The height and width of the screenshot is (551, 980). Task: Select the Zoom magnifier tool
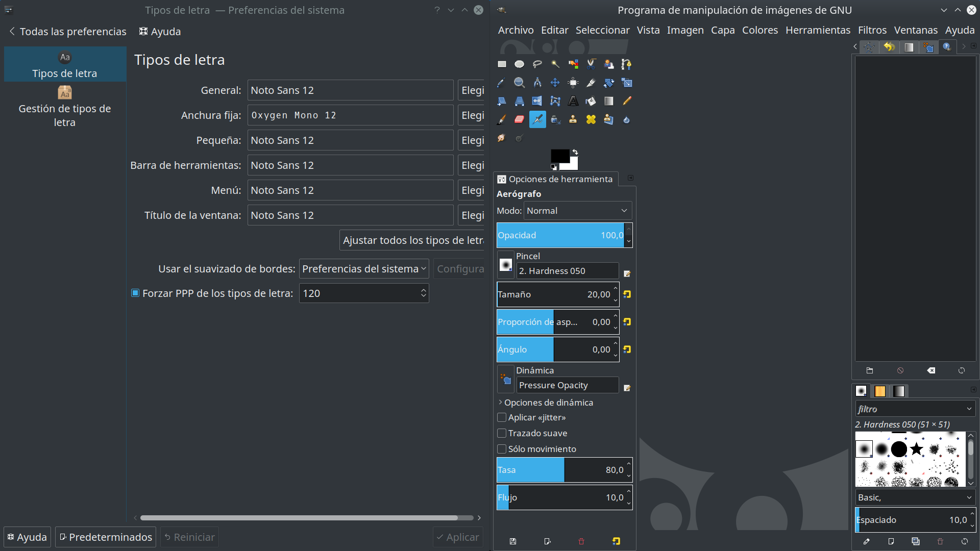(519, 83)
